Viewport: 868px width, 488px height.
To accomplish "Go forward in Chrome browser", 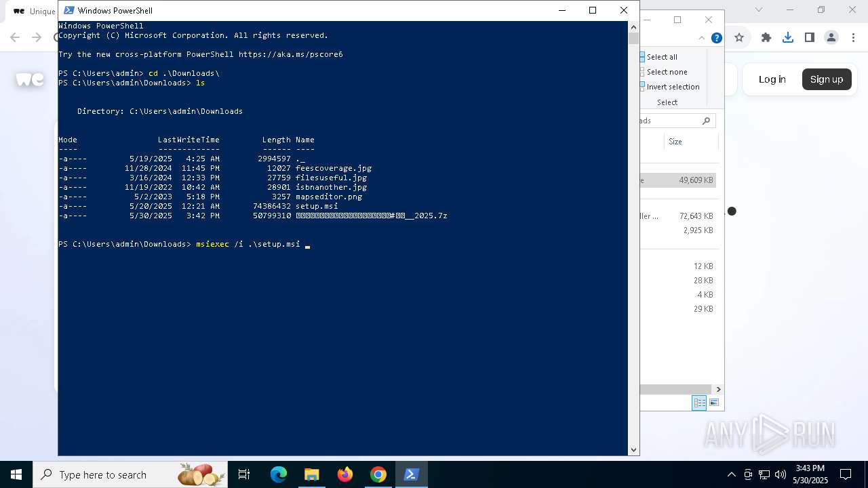I will [37, 38].
